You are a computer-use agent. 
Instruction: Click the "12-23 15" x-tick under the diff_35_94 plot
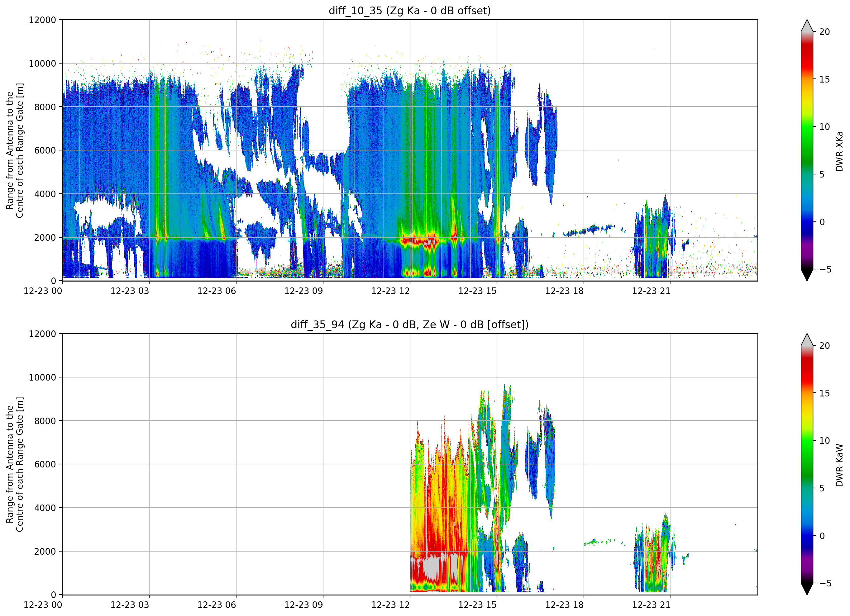(477, 605)
